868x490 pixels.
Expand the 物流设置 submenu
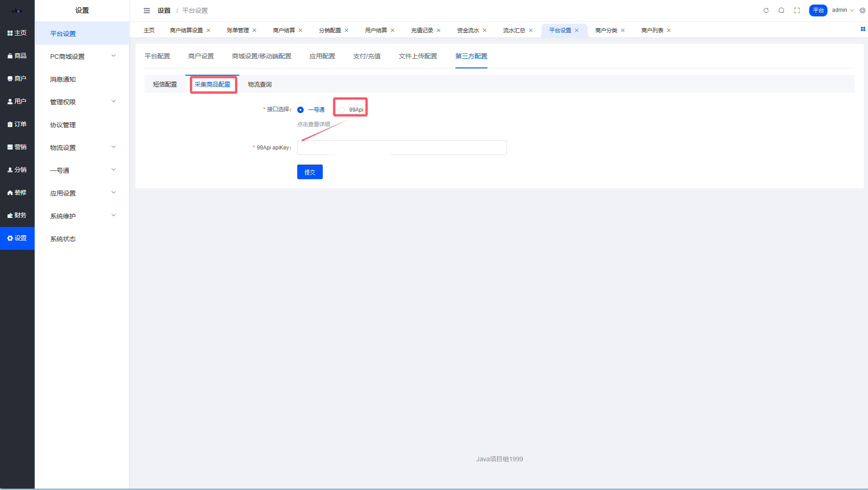click(82, 147)
